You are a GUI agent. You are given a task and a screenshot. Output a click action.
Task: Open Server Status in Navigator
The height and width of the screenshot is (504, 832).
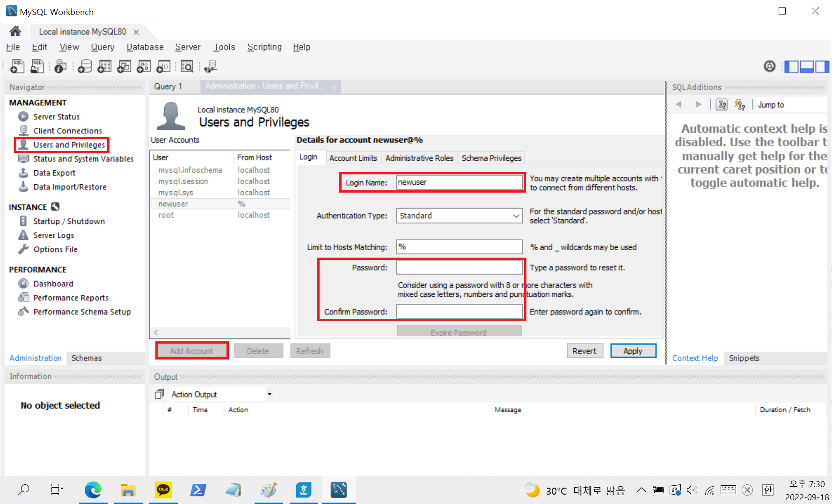pos(57,116)
